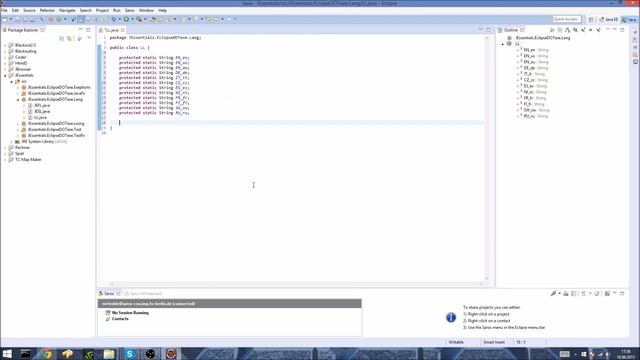
Task: Click the Quick Access search field
Action: click(x=567, y=19)
